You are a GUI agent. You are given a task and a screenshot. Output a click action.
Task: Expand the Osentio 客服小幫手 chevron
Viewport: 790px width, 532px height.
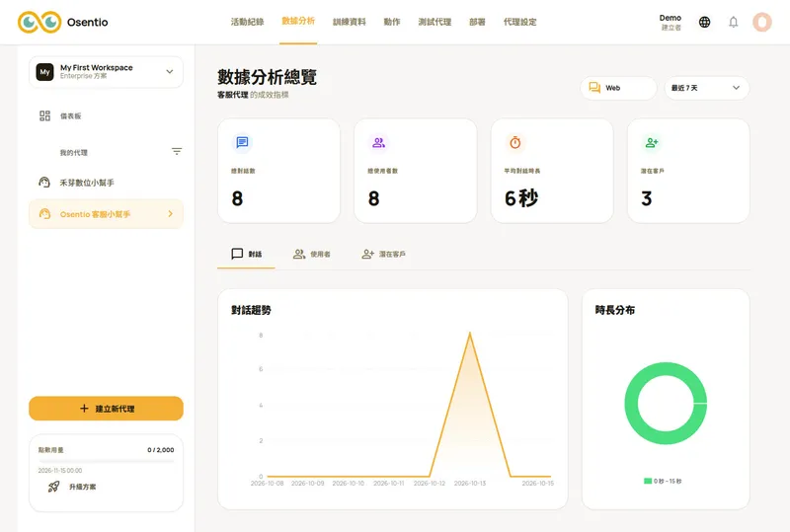click(170, 213)
